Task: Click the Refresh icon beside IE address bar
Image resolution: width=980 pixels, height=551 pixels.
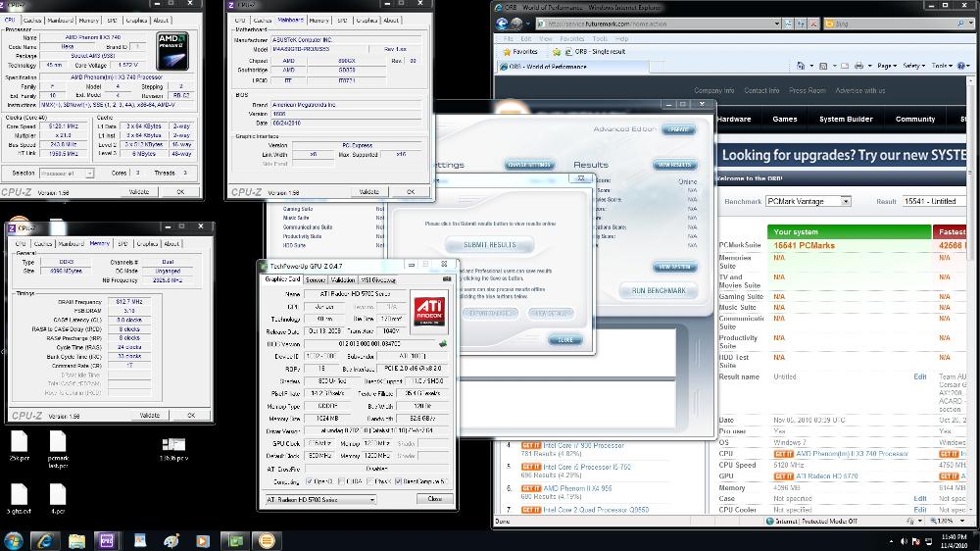Action: tap(802, 24)
